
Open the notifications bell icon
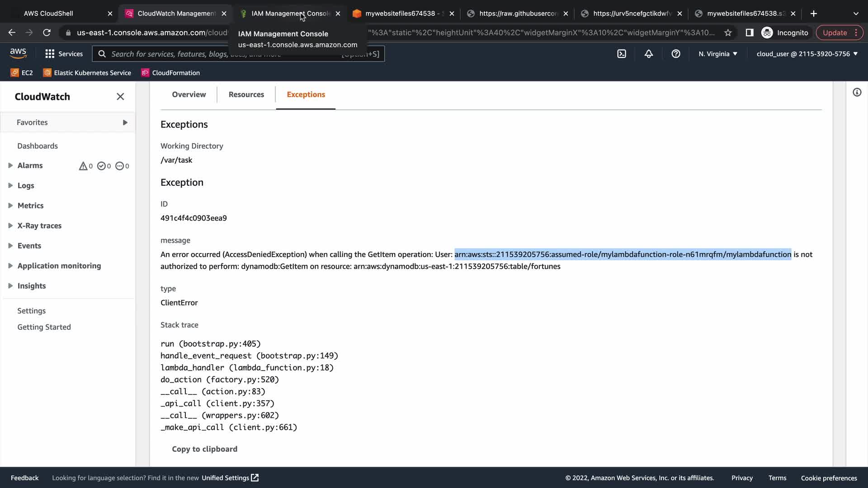pyautogui.click(x=649, y=54)
